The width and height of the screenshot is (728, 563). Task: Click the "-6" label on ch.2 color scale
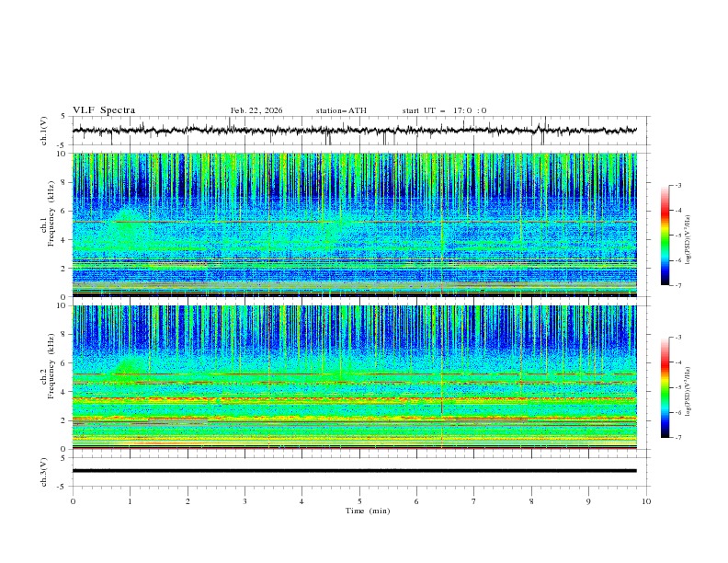click(678, 412)
